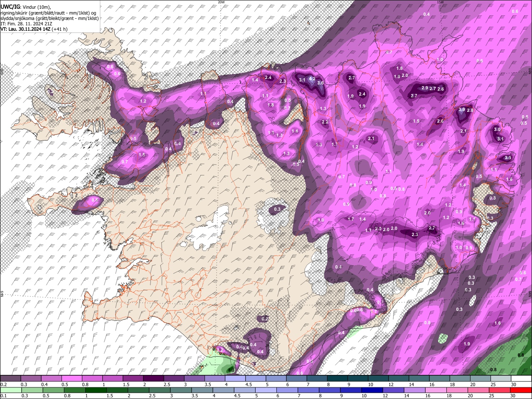Click the 4.2 snowfall value on the north coast

312,79
